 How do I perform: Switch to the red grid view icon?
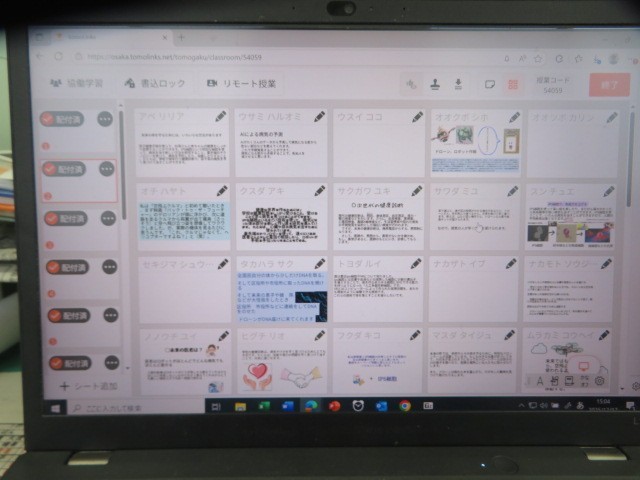point(513,85)
